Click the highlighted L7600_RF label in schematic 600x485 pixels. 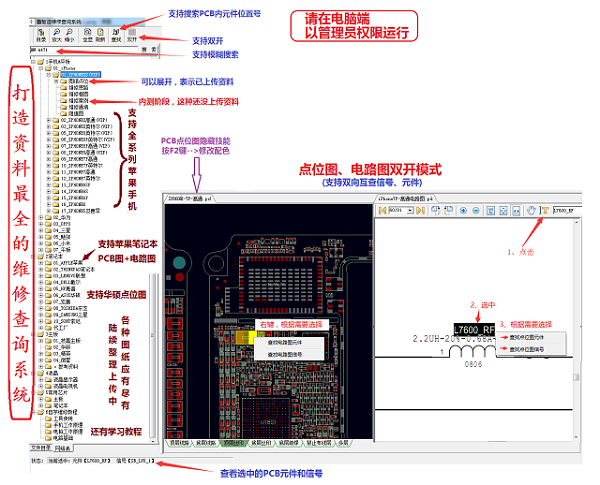(x=474, y=330)
